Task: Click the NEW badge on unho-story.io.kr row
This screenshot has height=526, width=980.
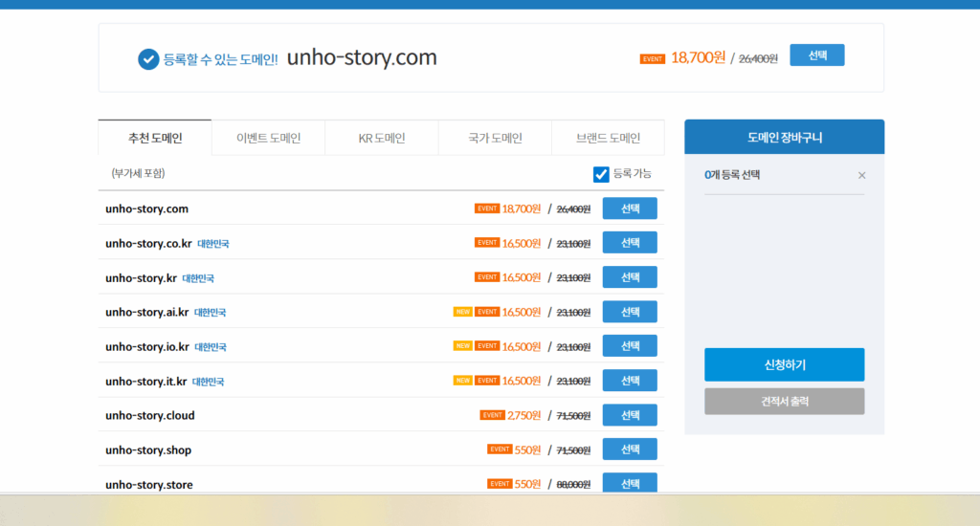Action: coord(462,346)
